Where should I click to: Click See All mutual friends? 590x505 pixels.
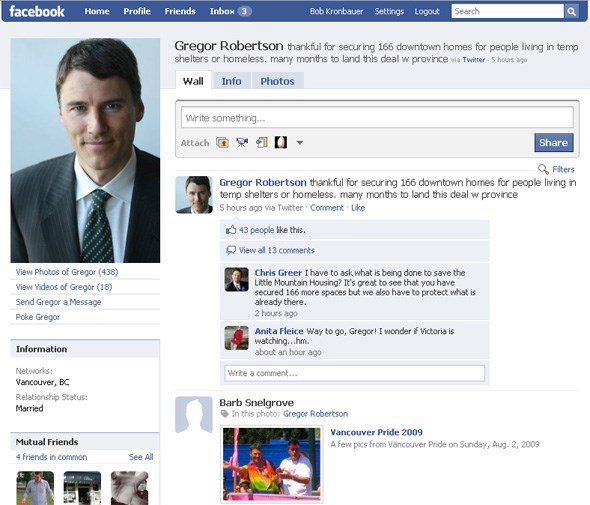(x=141, y=457)
